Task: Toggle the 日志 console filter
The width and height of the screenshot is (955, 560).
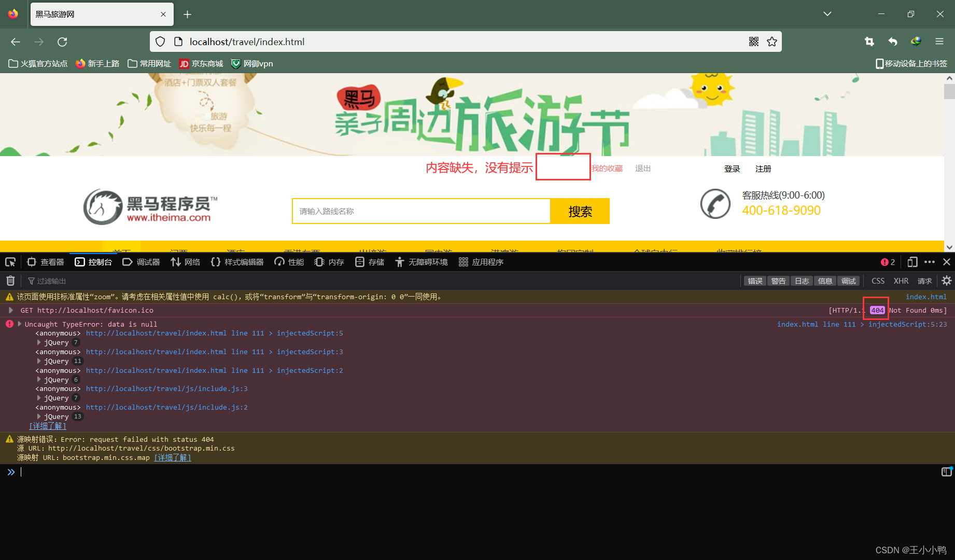Action: pyautogui.click(x=802, y=281)
